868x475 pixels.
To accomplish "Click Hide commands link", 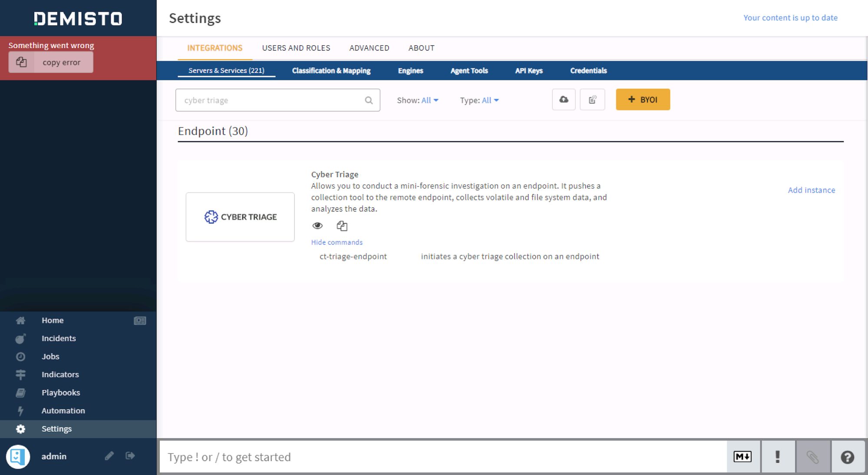I will tap(337, 242).
